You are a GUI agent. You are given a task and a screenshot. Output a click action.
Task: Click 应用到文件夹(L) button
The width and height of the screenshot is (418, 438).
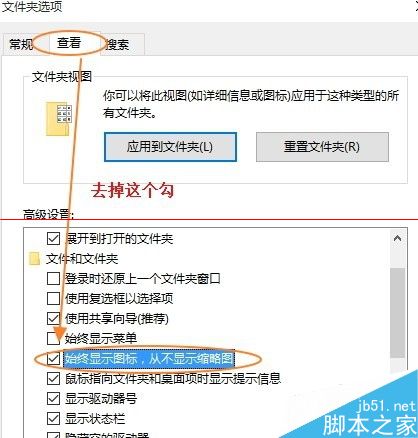(170, 147)
